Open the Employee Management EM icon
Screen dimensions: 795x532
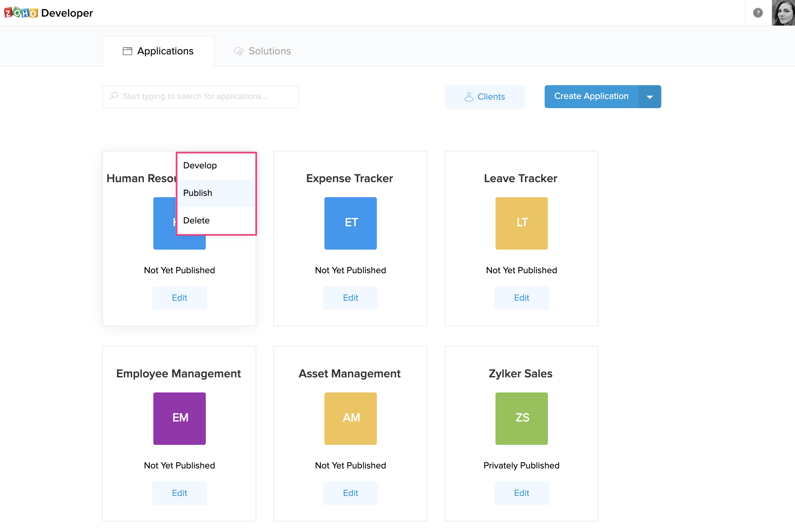[x=179, y=418]
